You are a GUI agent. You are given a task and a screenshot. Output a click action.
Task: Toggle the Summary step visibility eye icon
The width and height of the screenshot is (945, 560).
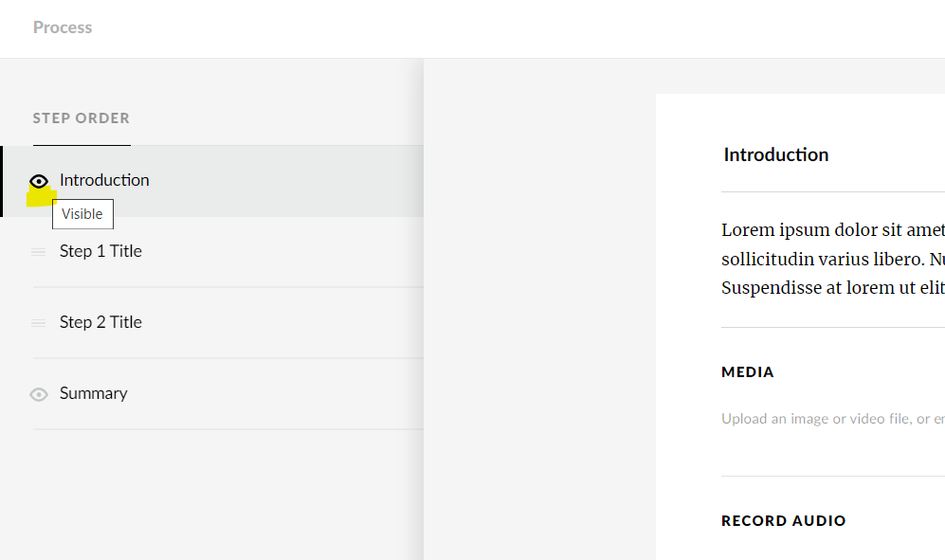coord(39,394)
